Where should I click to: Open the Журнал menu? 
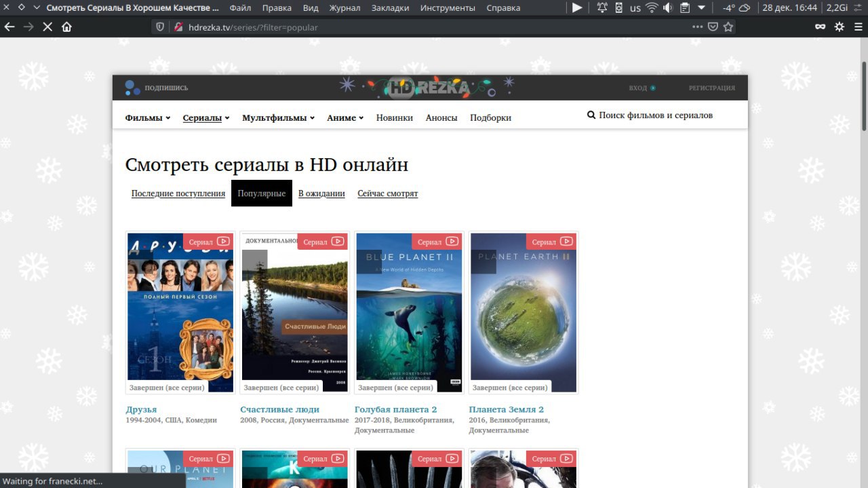tap(344, 8)
